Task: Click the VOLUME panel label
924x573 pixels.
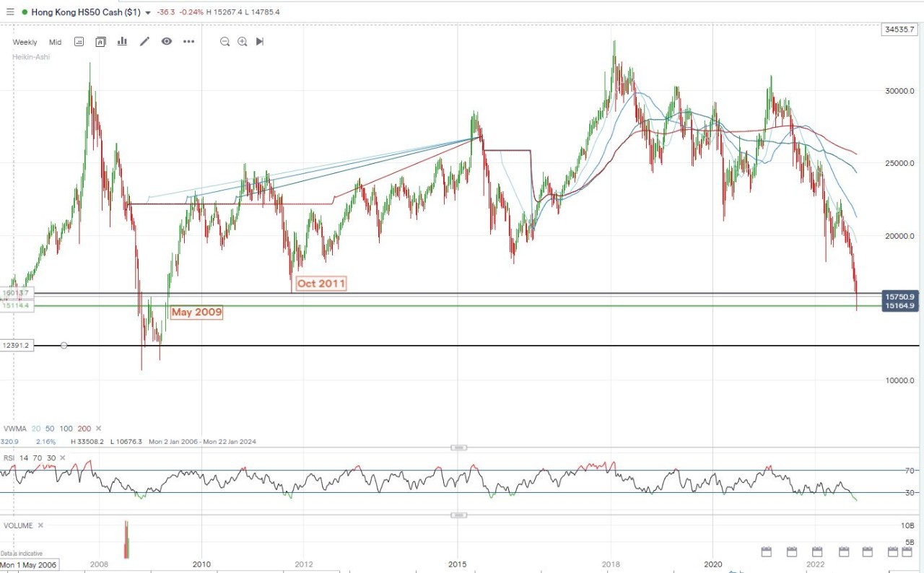Action: (x=18, y=525)
